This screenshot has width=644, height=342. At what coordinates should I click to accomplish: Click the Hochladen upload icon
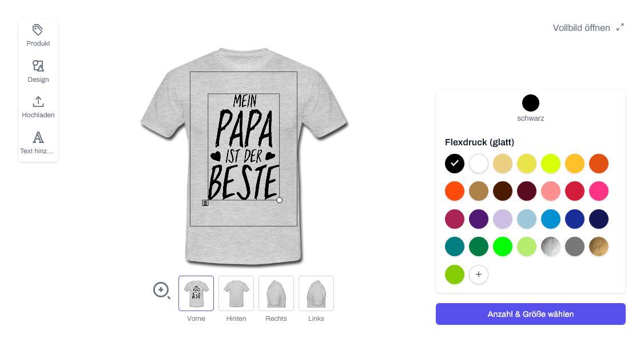pos(38,102)
